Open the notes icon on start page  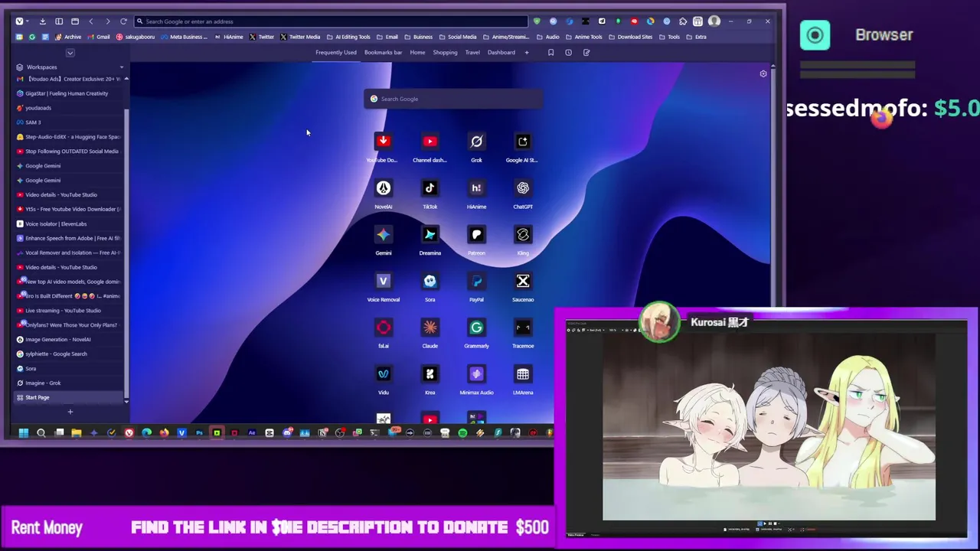[586, 53]
